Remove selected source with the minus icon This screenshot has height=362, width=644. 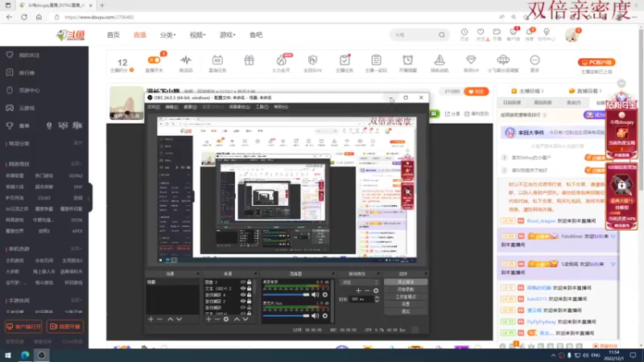coord(217,319)
